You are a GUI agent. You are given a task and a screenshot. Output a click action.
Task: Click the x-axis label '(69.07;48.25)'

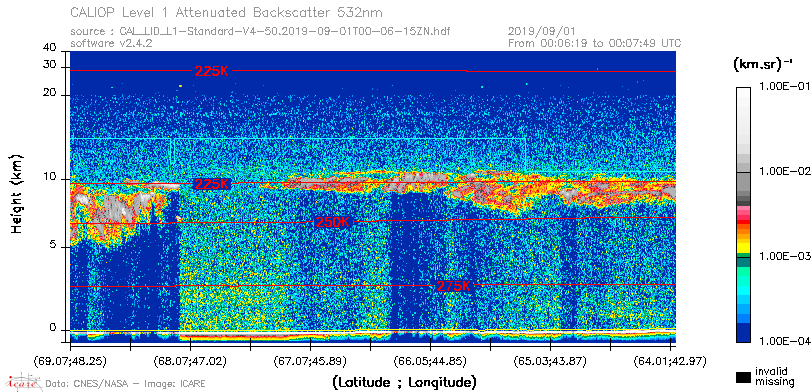pos(71,360)
